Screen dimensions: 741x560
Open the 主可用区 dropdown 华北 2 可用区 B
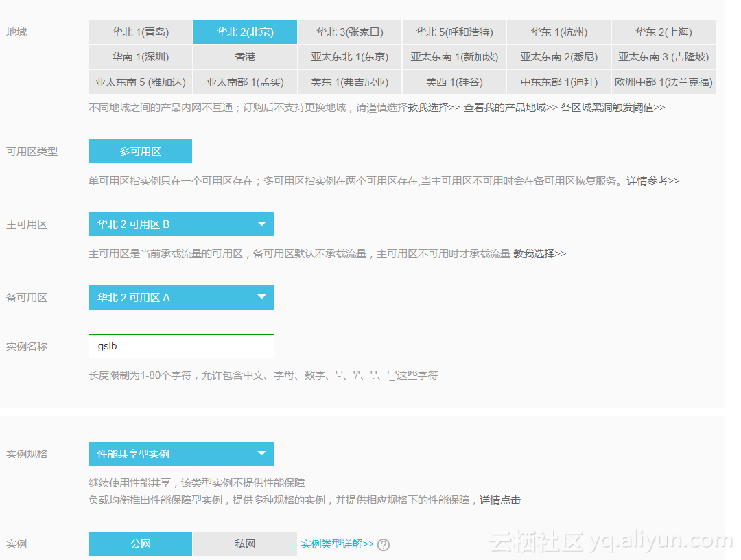[x=181, y=224]
